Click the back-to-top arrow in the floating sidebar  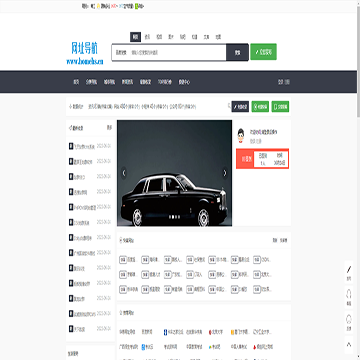[349, 344]
